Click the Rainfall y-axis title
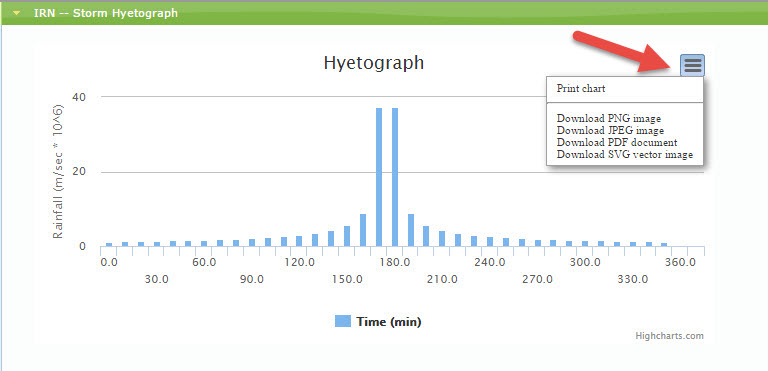The height and width of the screenshot is (371, 768). pyautogui.click(x=58, y=172)
